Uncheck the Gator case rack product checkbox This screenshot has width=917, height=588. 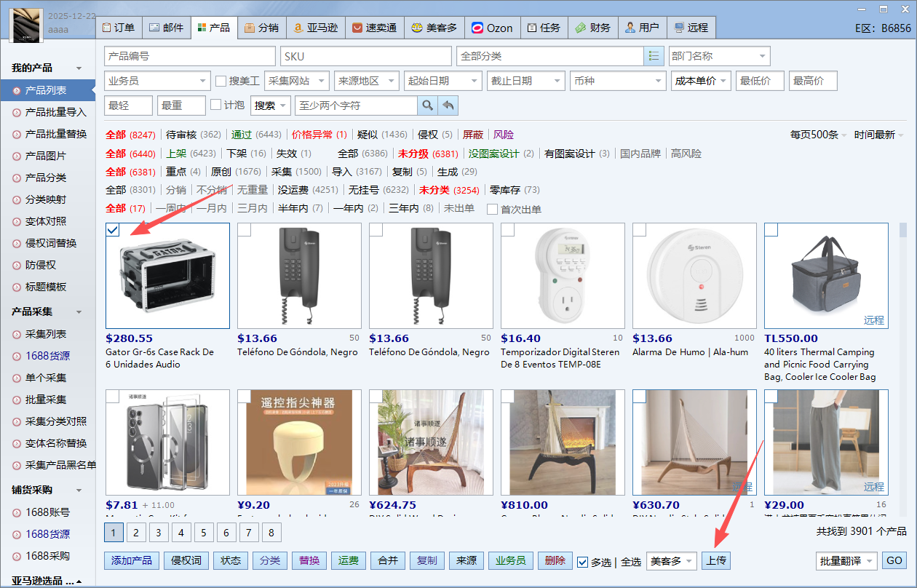click(x=113, y=230)
